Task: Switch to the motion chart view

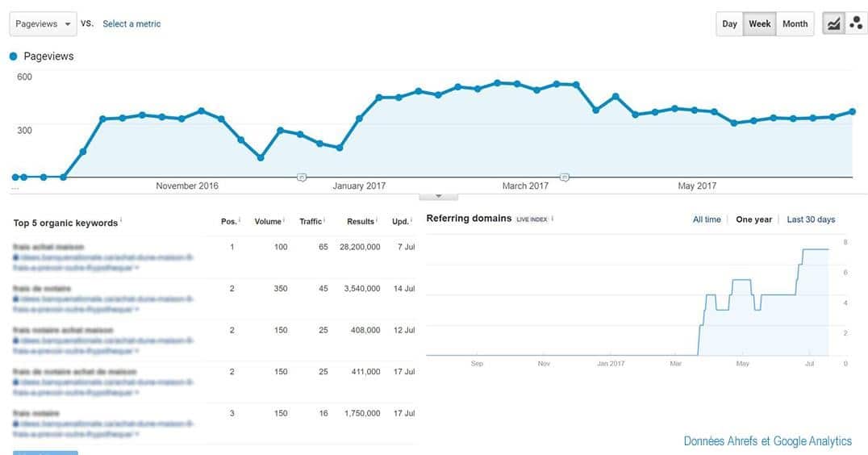Action: (x=855, y=24)
